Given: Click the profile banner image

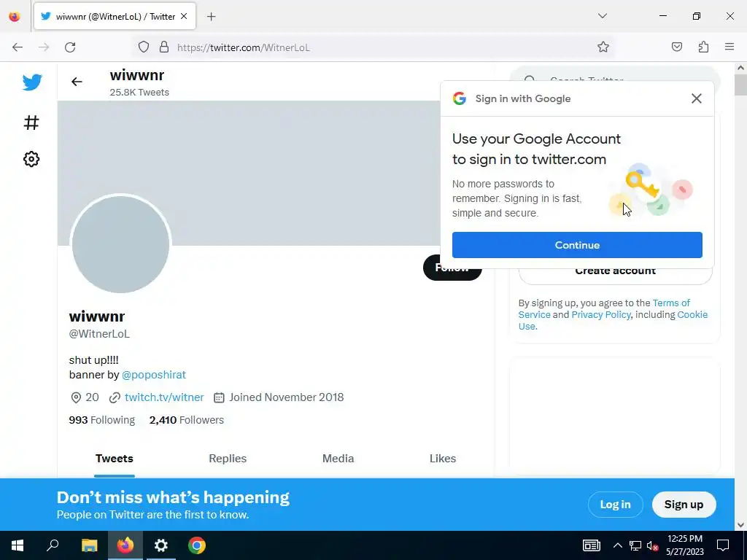Looking at the screenshot, I should pyautogui.click(x=249, y=173).
